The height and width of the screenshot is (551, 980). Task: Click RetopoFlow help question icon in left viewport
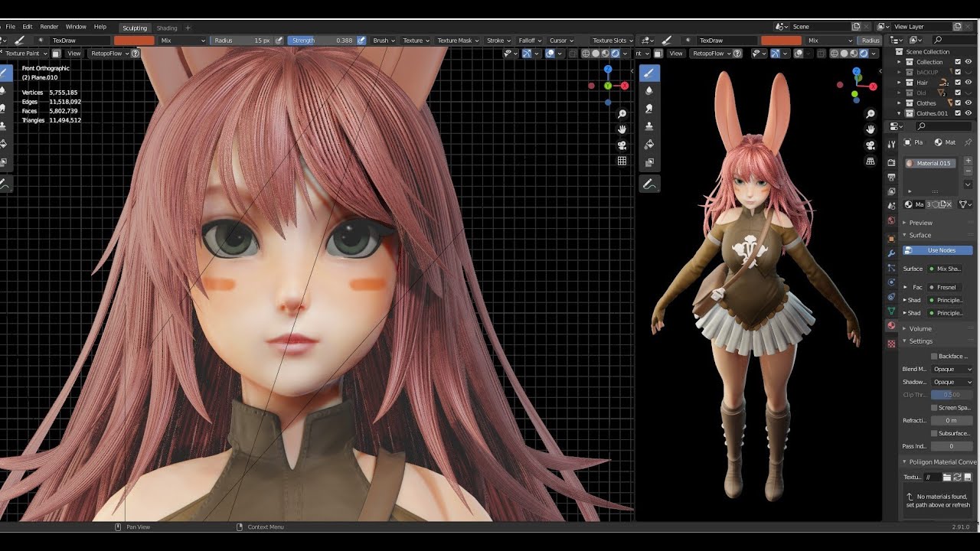[136, 54]
